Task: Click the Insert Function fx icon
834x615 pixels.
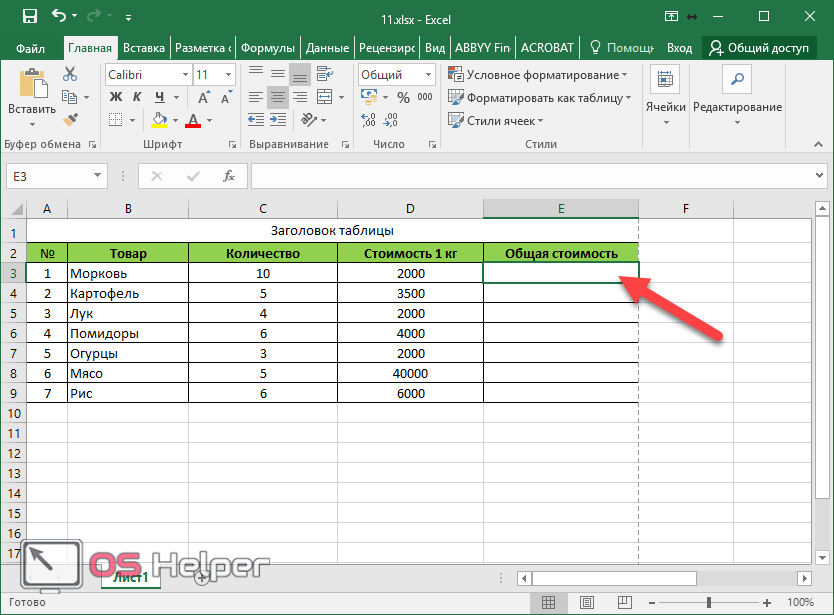Action: (x=228, y=176)
